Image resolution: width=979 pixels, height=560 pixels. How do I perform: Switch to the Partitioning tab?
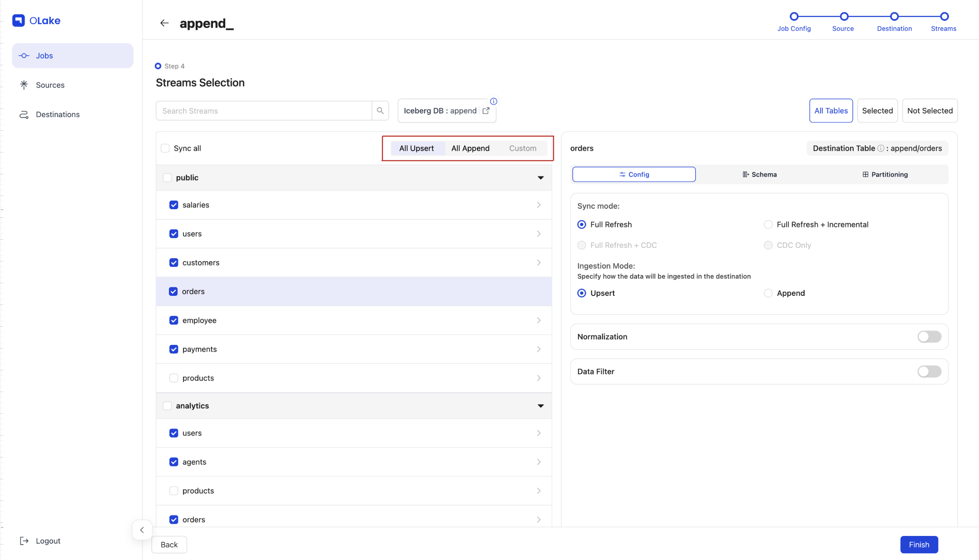tap(885, 175)
